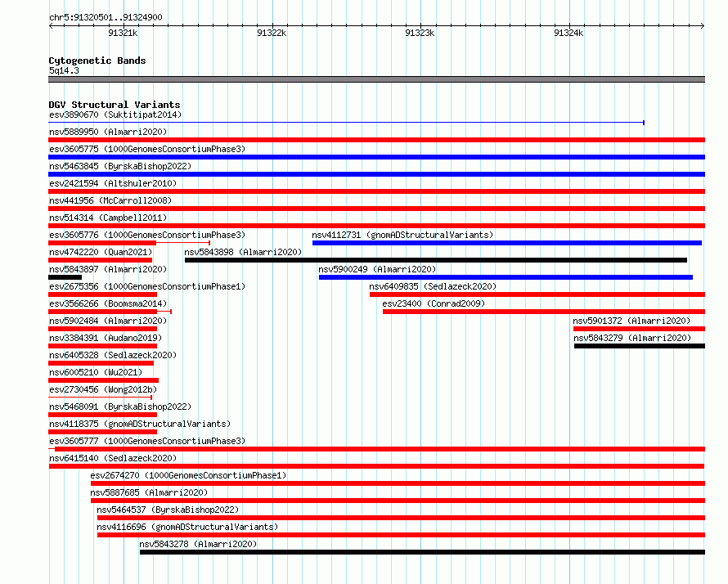The width and height of the screenshot is (728, 584).
Task: Open nsv514314 (Campbell2011) variant label
Action: click(x=108, y=218)
